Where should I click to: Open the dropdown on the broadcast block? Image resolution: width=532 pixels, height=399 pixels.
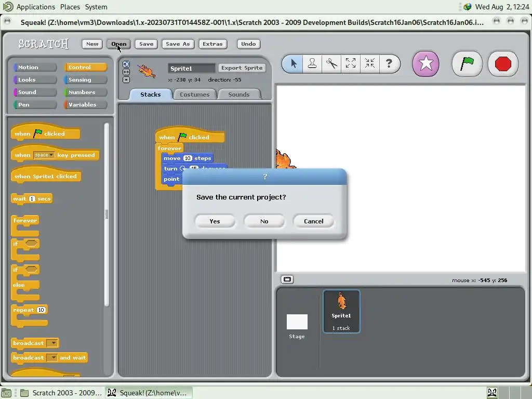pyautogui.click(x=53, y=343)
